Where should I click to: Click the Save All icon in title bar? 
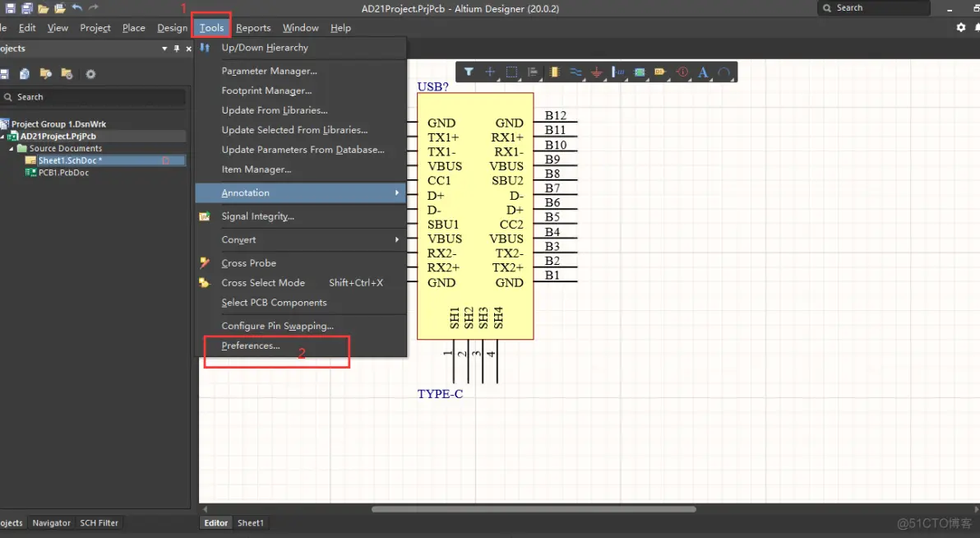click(x=27, y=8)
